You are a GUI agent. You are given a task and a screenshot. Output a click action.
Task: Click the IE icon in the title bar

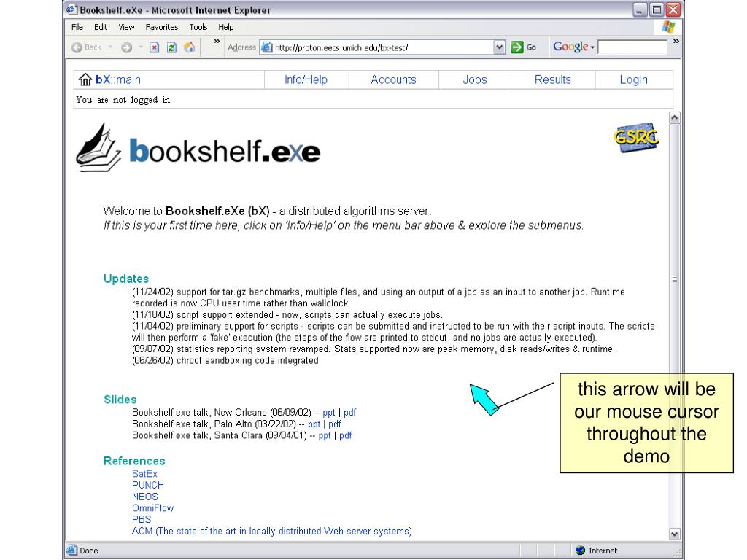pyautogui.click(x=72, y=9)
